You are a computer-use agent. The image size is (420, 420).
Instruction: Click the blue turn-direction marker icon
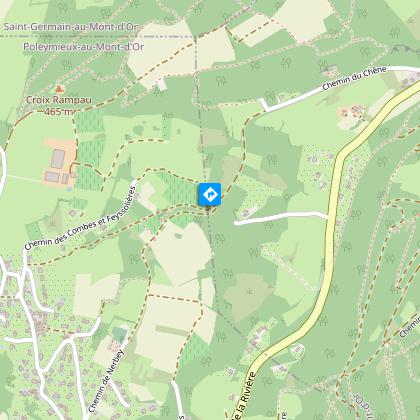(210, 194)
